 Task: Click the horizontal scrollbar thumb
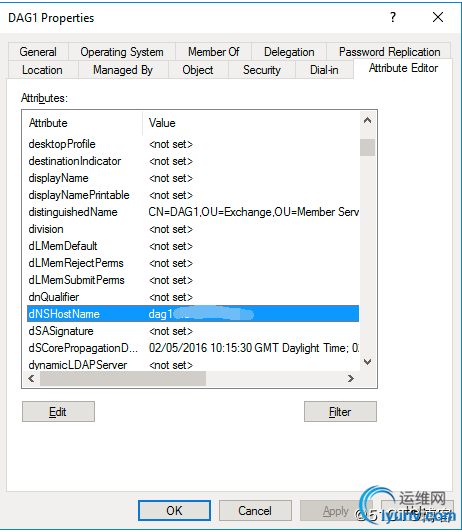point(123,378)
